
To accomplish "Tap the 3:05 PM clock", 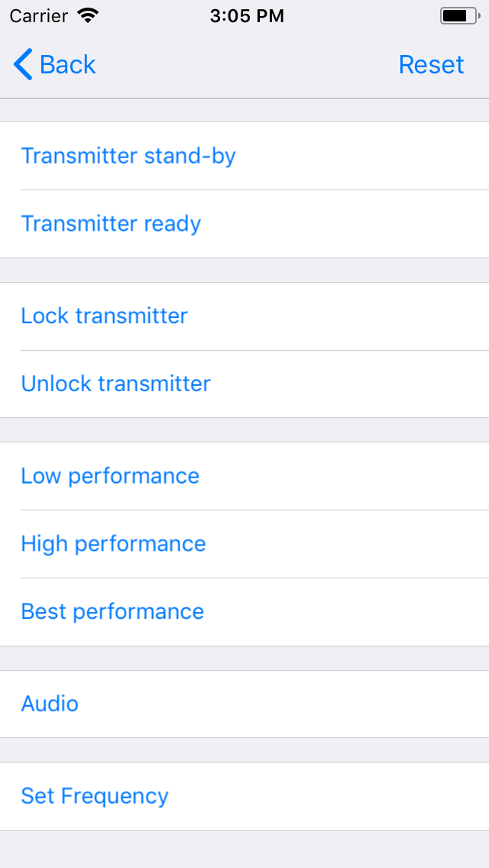I will pyautogui.click(x=247, y=16).
